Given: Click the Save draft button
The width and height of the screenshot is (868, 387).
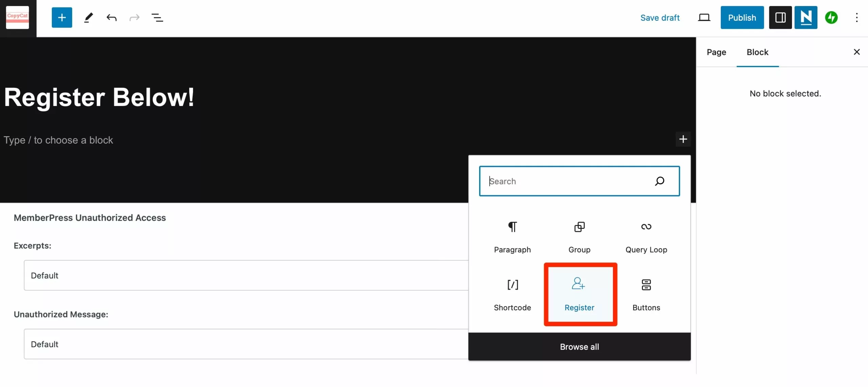Looking at the screenshot, I should [x=660, y=17].
